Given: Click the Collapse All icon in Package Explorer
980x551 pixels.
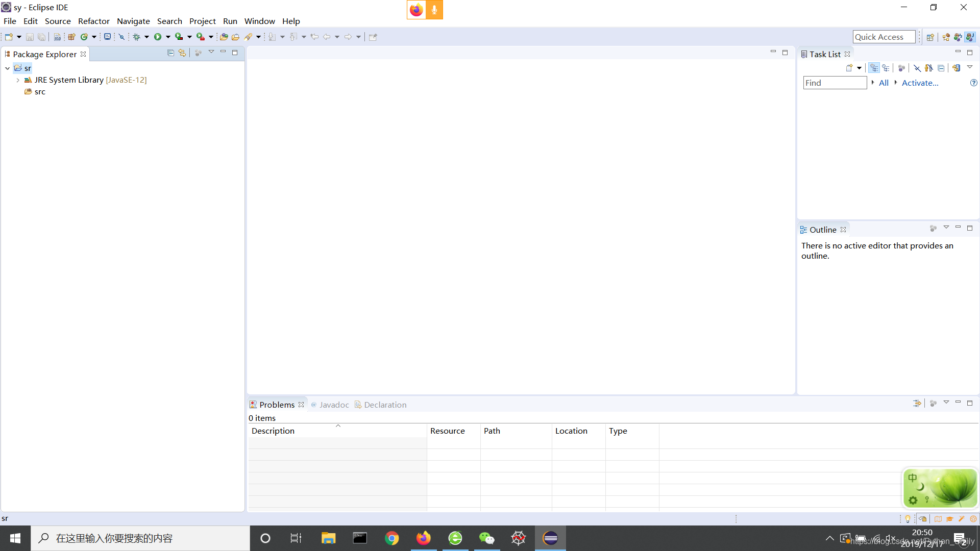Looking at the screenshot, I should pyautogui.click(x=171, y=54).
